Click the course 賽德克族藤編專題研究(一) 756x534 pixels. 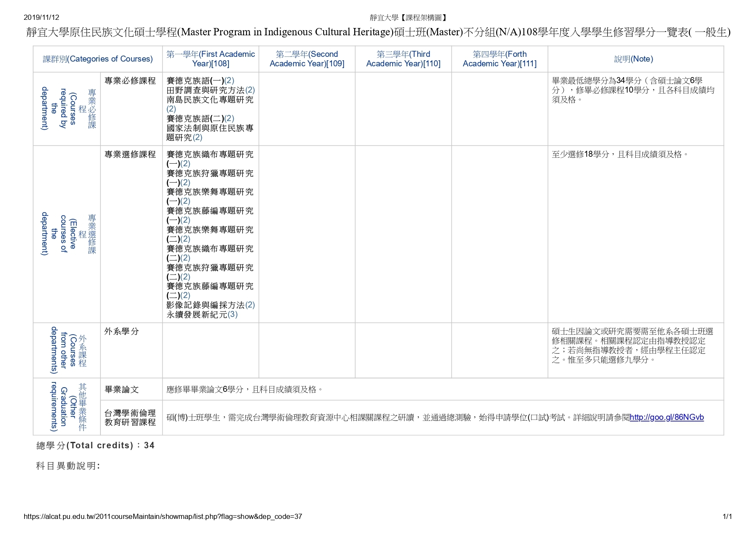point(210,215)
